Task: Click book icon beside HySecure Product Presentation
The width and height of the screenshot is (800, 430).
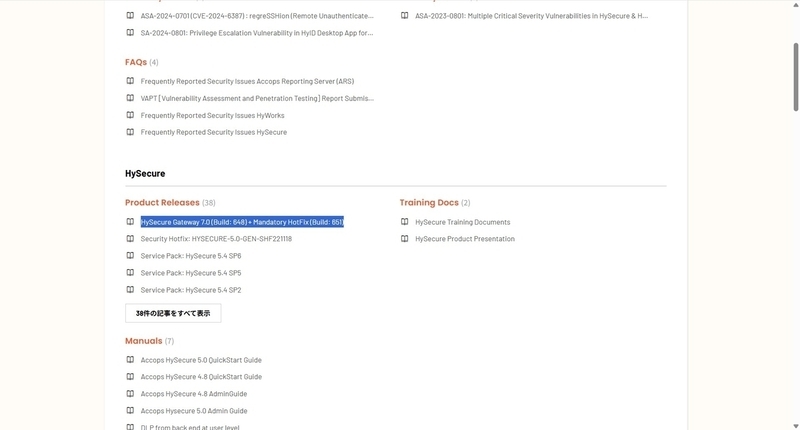Action: pyautogui.click(x=405, y=239)
